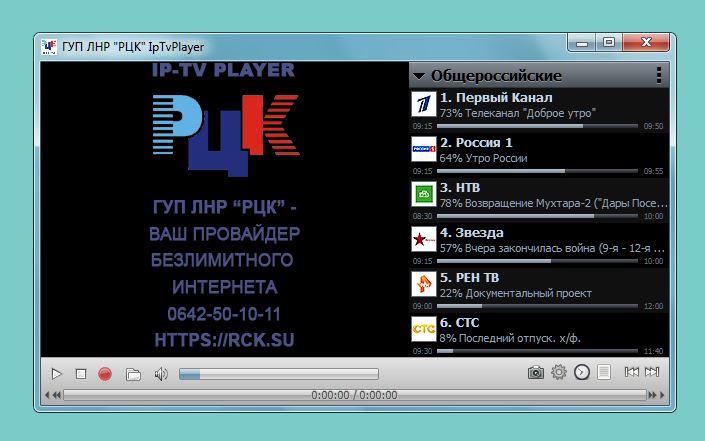
Task: Open the three-dot channel list menu
Action: (659, 75)
